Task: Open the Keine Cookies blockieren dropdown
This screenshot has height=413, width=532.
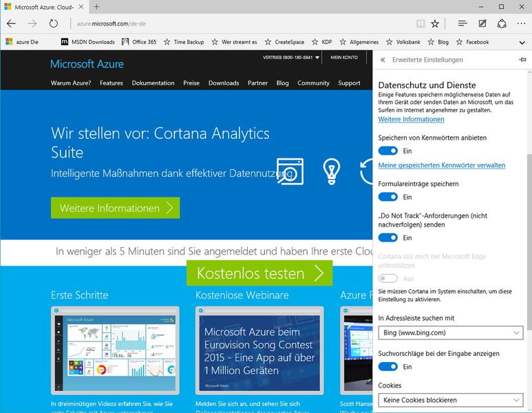Action: click(451, 400)
